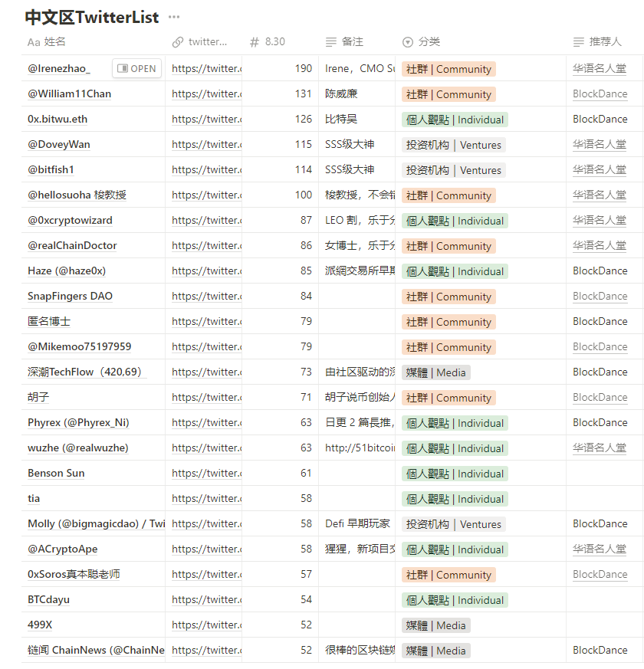Click the 100 value in @hellosuoha row
Image resolution: width=644 pixels, height=669 pixels.
coord(304,195)
